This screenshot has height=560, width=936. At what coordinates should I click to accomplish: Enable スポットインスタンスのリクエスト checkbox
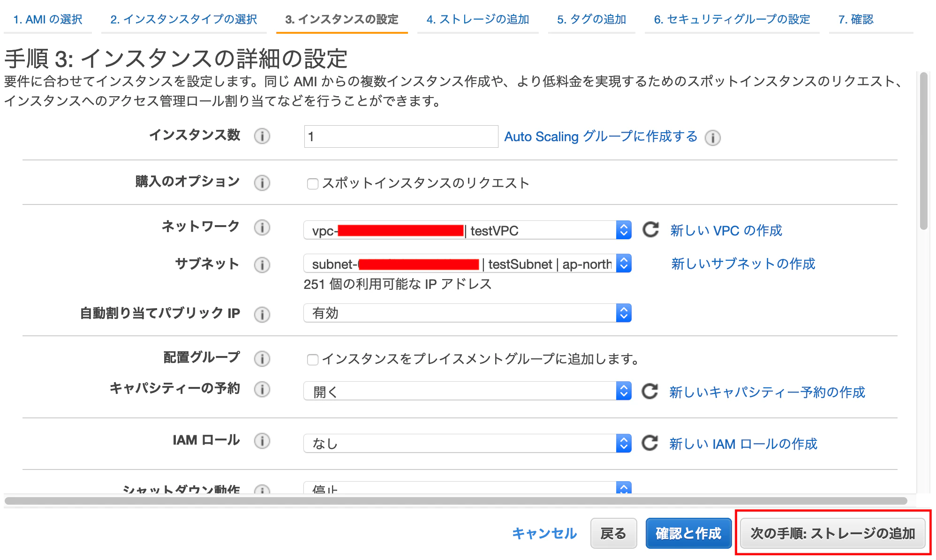pyautogui.click(x=312, y=184)
